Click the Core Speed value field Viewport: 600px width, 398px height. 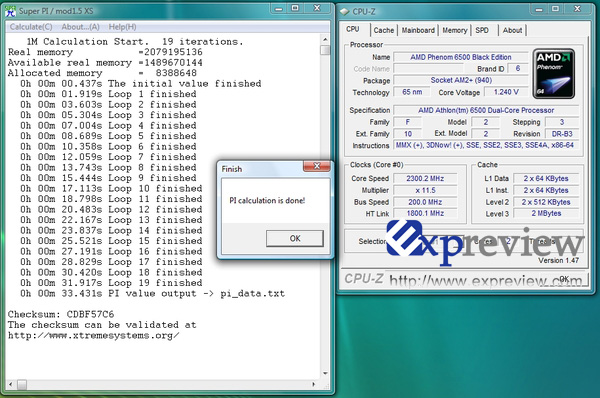425,178
